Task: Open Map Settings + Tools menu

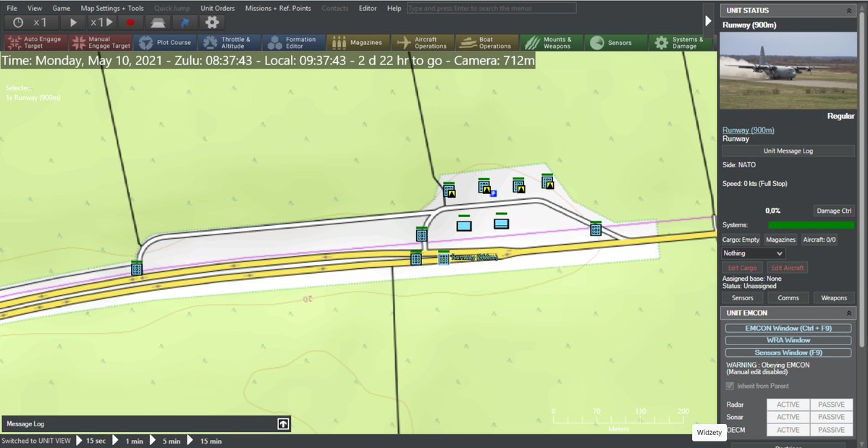Action: click(x=112, y=8)
